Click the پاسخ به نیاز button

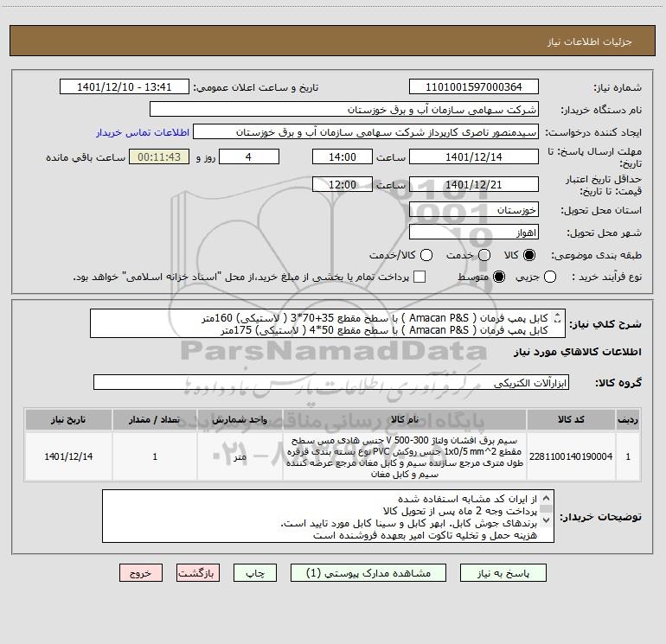click(x=503, y=573)
